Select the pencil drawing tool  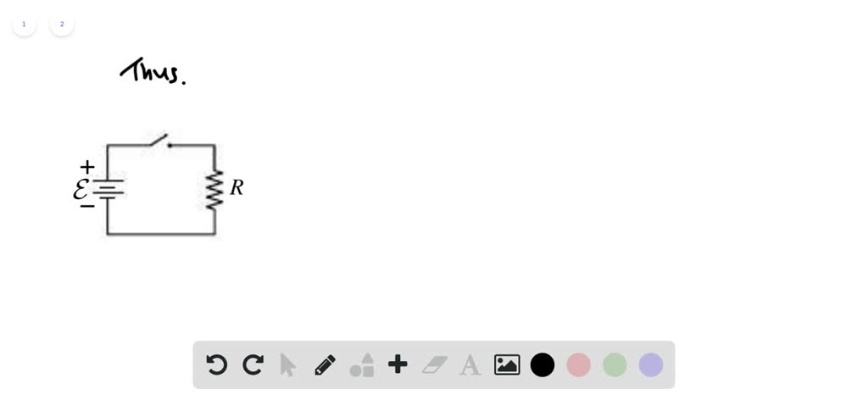click(x=325, y=365)
